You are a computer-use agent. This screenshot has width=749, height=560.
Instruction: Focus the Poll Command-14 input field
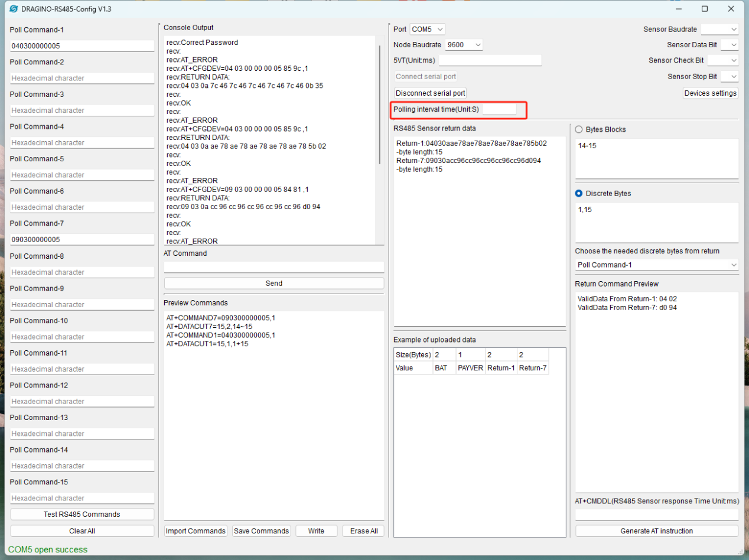pos(82,466)
